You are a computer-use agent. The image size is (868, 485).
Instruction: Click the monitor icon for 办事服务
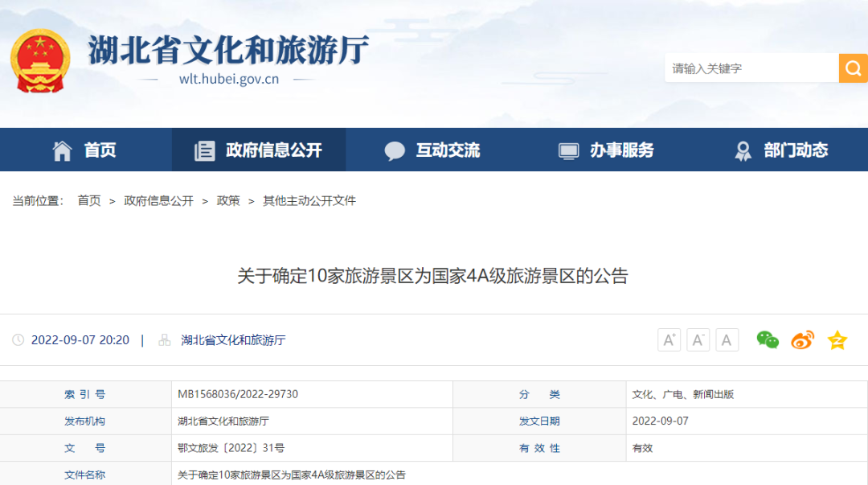[568, 150]
